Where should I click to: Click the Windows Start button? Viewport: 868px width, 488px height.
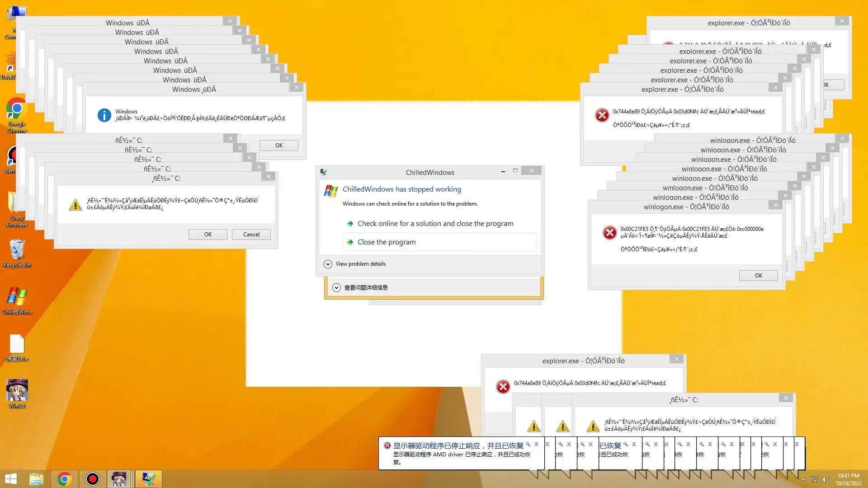[x=10, y=479]
